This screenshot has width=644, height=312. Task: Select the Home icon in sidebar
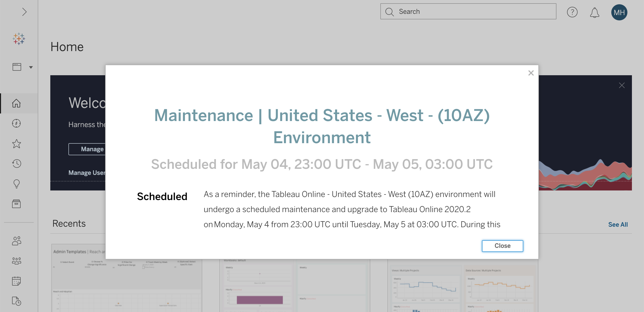[x=17, y=103]
